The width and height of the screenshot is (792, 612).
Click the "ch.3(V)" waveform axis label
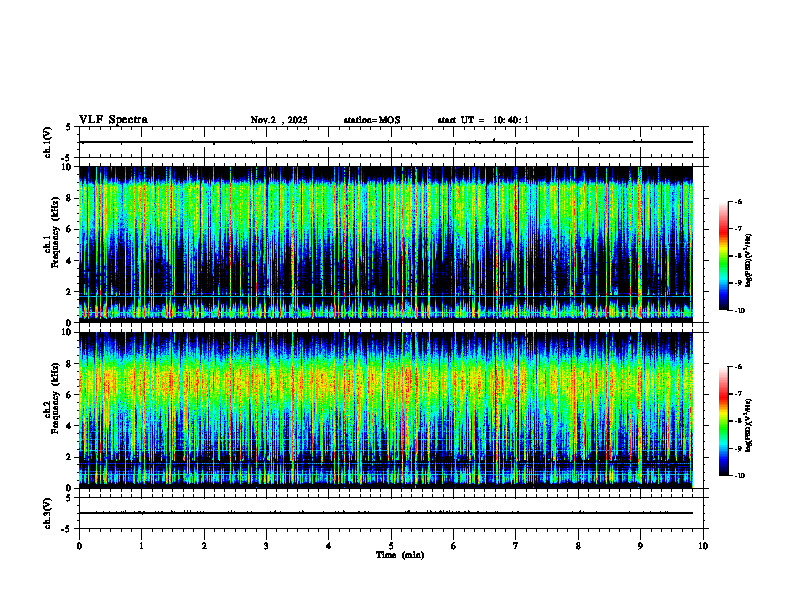48,513
